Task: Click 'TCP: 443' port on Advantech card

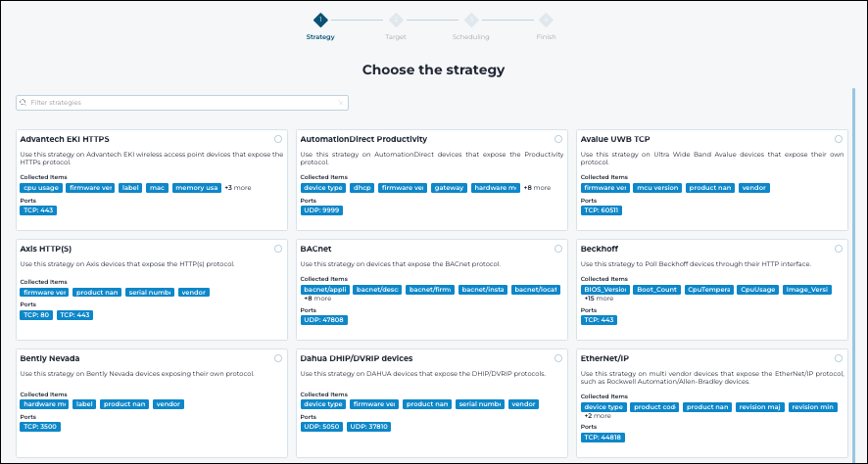Action: [x=38, y=210]
